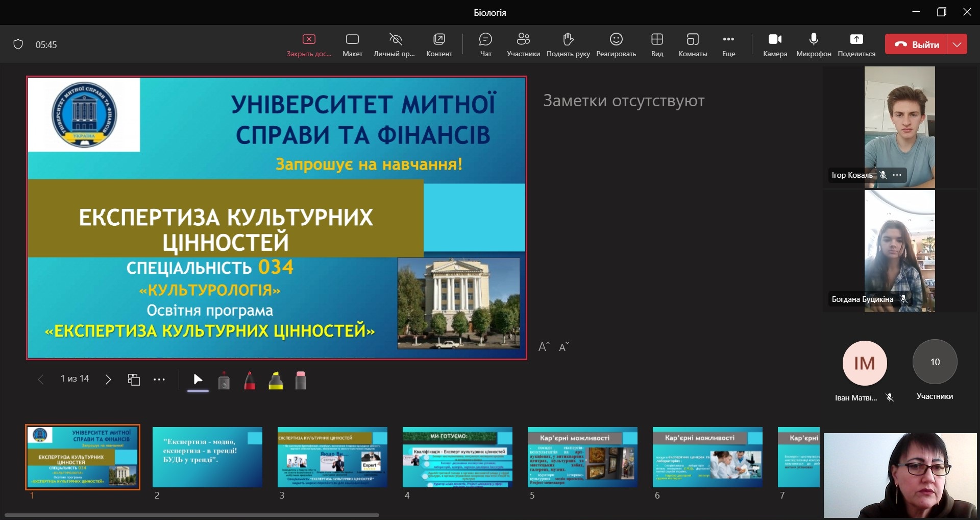The height and width of the screenshot is (520, 980).
Task: Restore down the meeting window
Action: tap(942, 12)
